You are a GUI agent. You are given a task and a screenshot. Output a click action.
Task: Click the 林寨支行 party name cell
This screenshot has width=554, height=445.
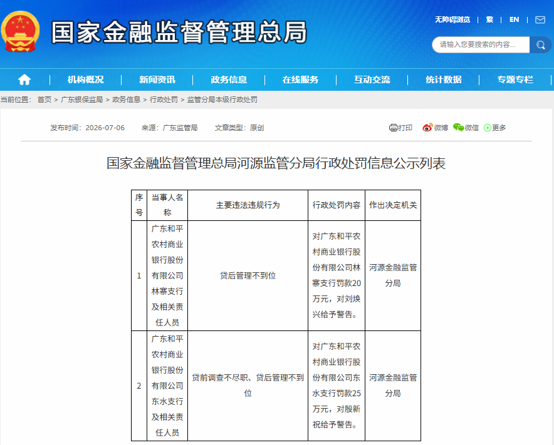(167, 276)
